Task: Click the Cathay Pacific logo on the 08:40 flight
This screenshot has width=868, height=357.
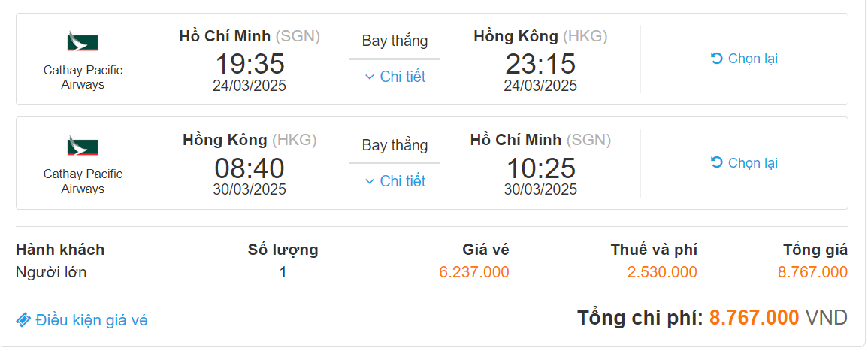Action: [x=83, y=145]
